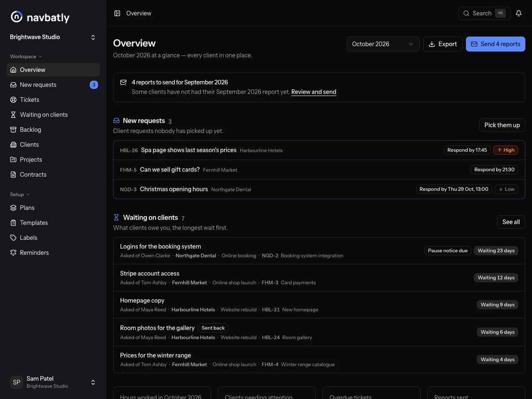This screenshot has height=399, width=532.
Task: Toggle the sidebar panel icon
Action: (x=117, y=13)
